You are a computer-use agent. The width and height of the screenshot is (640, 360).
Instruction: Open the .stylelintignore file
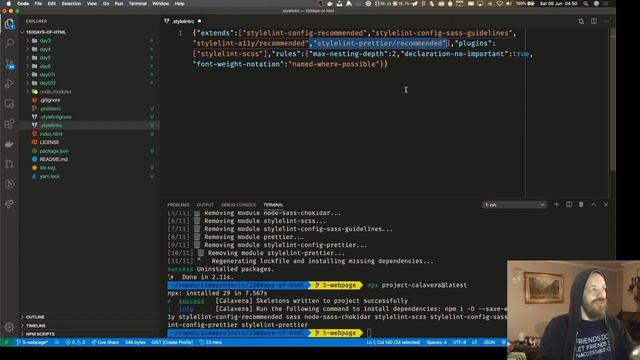click(x=56, y=117)
